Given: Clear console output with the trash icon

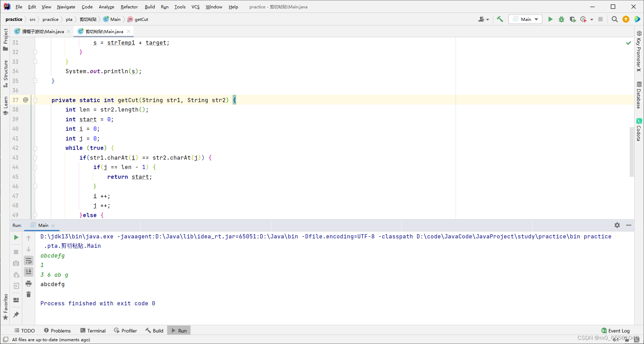Looking at the screenshot, I should pyautogui.click(x=28, y=294).
